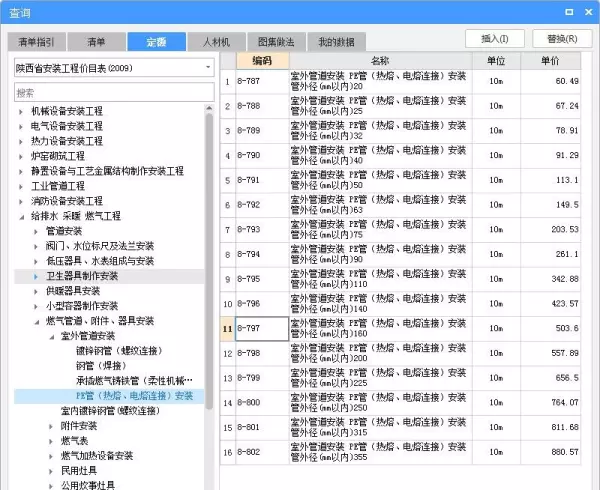
Task: Open the 图集做法 tab
Action: [x=276, y=42]
